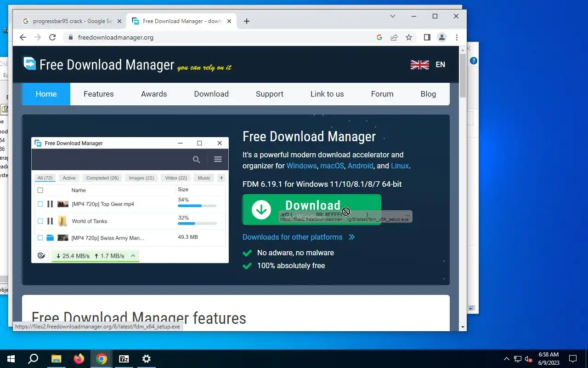Screen dimensions: 588x368
Task: Tick the checkbox for World of Tanks
Action: [x=40, y=221]
